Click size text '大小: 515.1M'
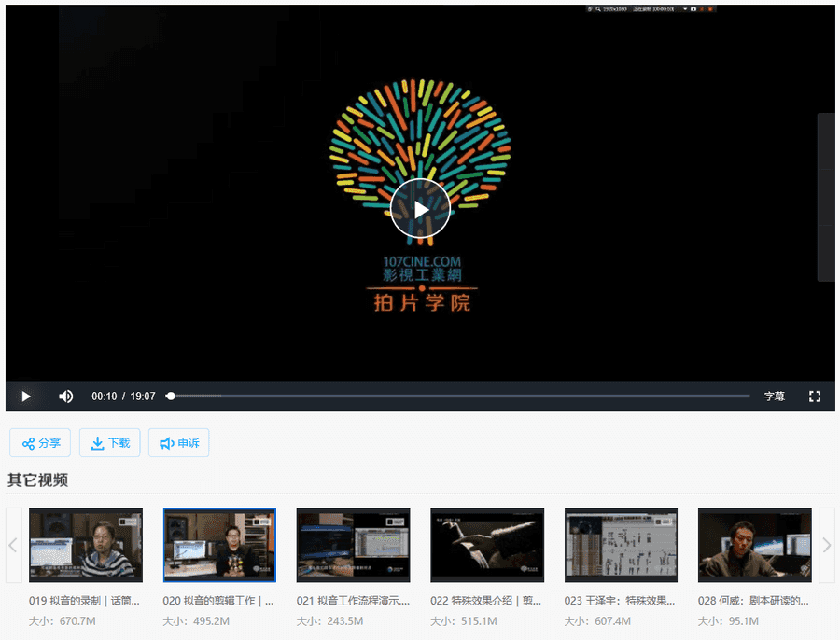 click(x=464, y=621)
